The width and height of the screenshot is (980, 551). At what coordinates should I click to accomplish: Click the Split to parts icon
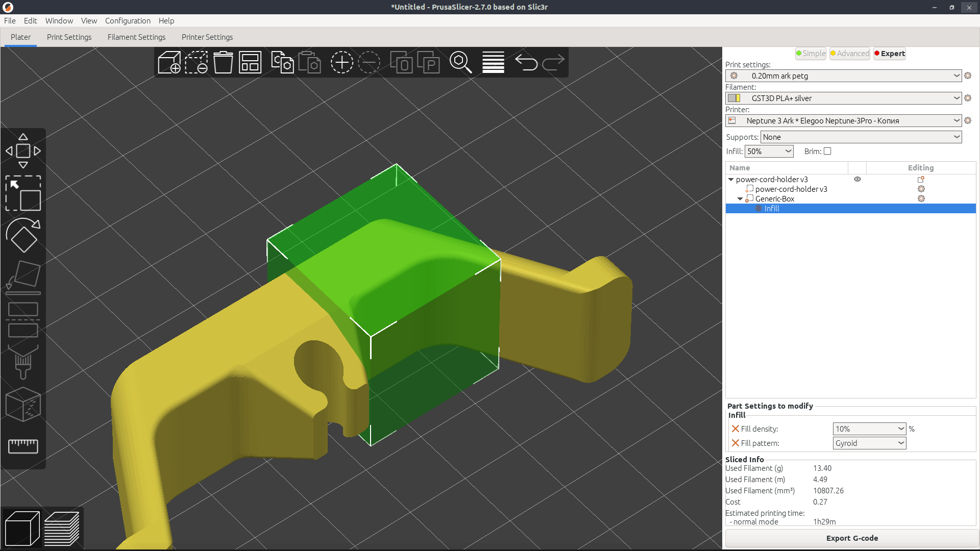tap(429, 62)
